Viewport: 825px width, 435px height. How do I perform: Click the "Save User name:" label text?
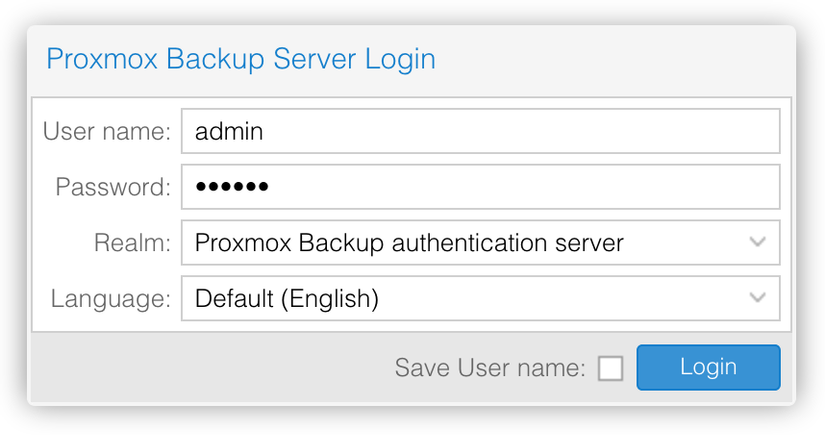pos(489,368)
